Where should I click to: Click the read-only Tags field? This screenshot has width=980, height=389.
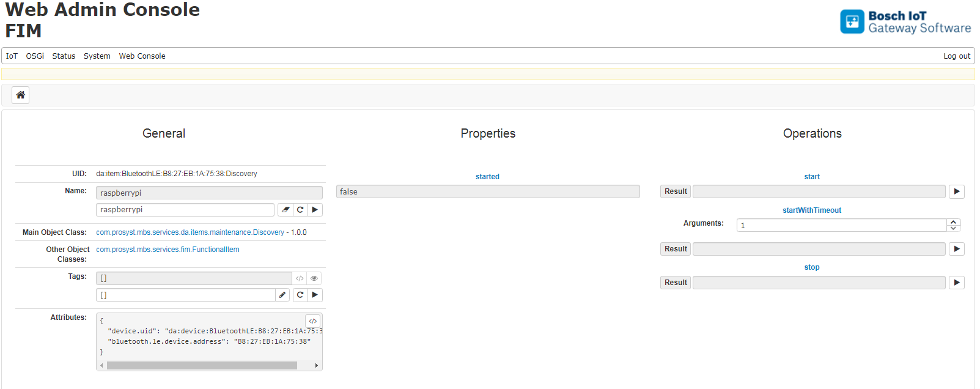click(194, 278)
